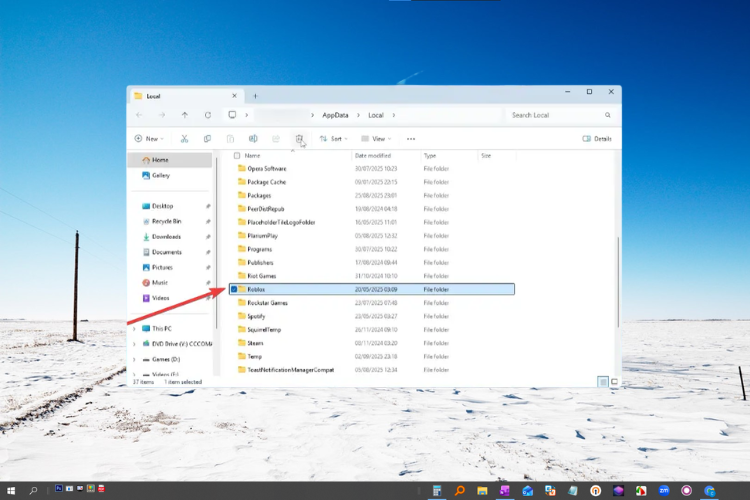Click the file list vertical scrollbar
This screenshot has height=500, width=750.
(x=618, y=282)
